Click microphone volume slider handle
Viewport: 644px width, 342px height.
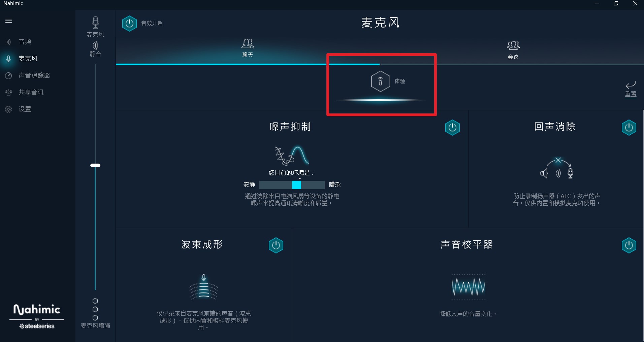(x=95, y=165)
